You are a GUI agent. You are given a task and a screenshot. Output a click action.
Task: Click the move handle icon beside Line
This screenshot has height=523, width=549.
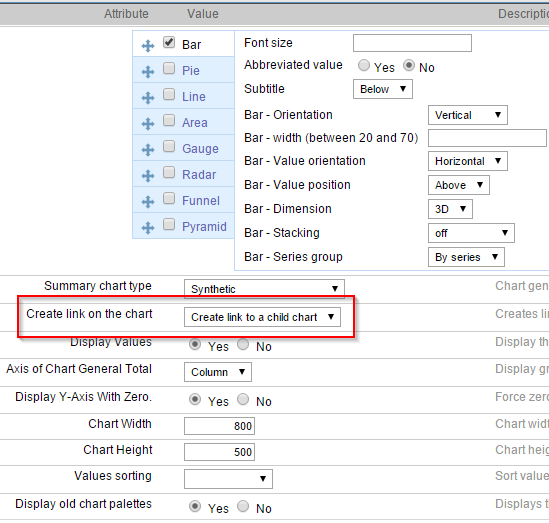[x=148, y=98]
